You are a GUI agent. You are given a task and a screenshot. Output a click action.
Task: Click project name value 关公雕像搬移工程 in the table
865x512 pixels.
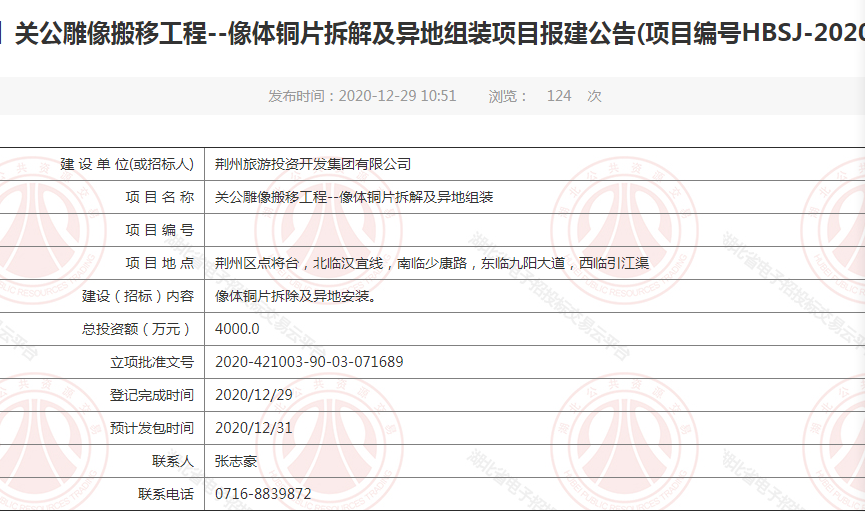[355, 197]
